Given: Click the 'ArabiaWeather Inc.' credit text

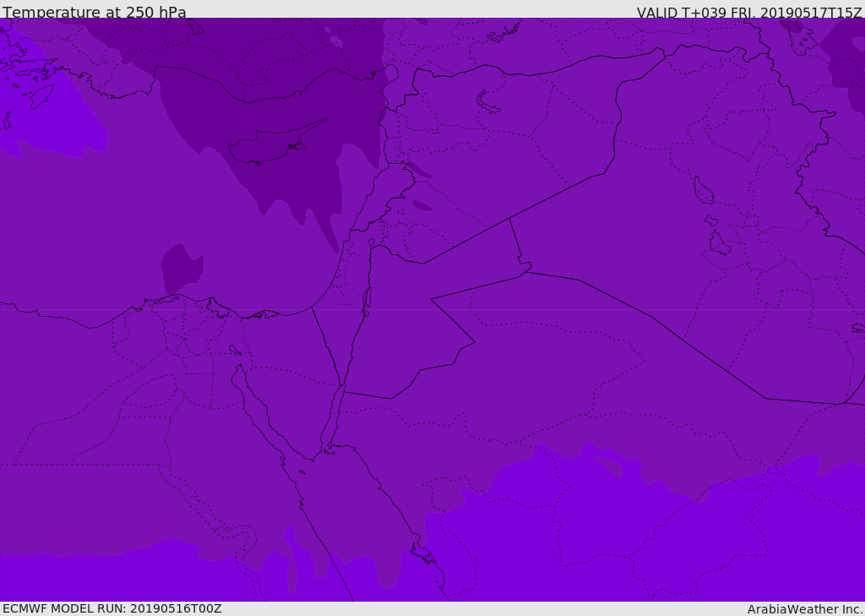Looking at the screenshot, I should 805,609.
